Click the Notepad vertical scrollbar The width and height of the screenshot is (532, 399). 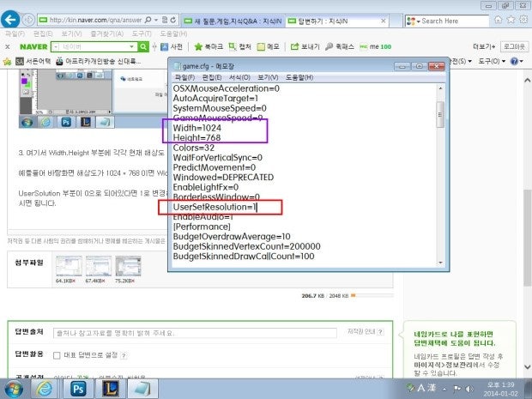[440, 172]
